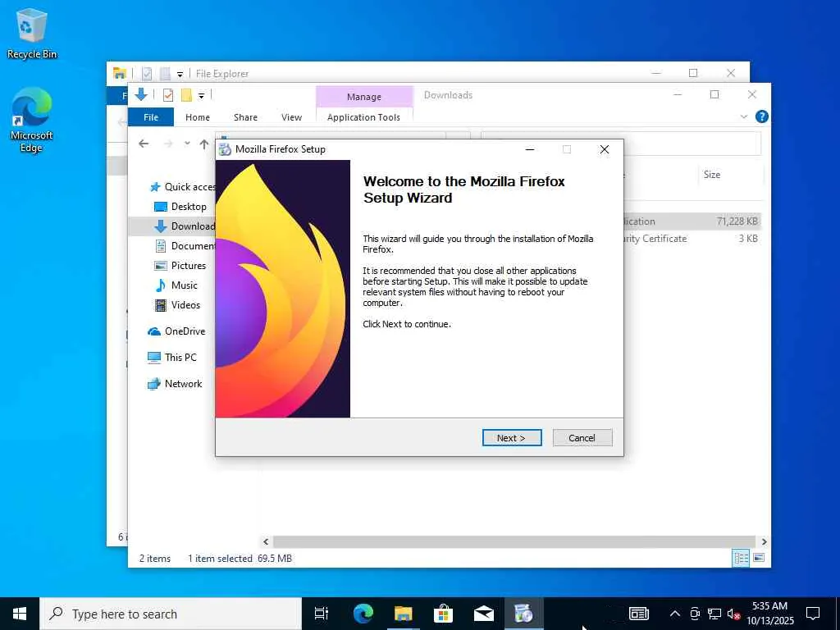Screen dimensions: 840x630
Task: Click the scroll right arrow in Downloads
Action: tap(764, 541)
